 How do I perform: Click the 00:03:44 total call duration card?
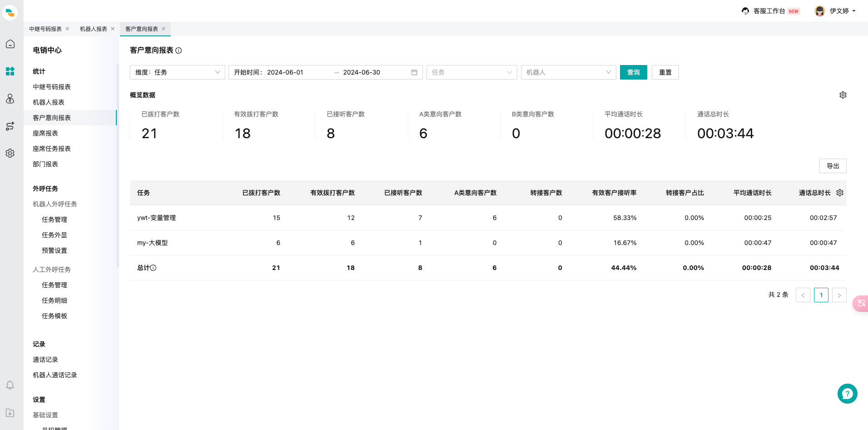(725, 125)
